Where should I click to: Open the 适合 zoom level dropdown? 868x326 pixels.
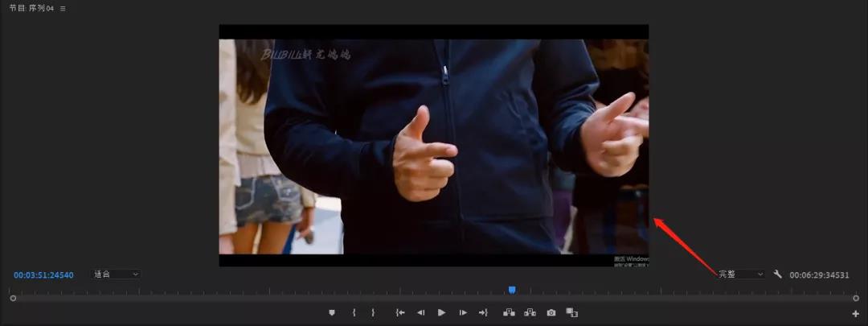[116, 274]
